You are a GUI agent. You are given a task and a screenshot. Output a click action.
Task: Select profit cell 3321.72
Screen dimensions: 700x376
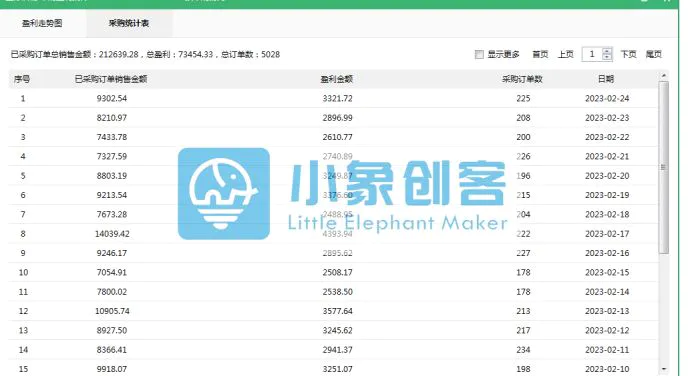[338, 98]
